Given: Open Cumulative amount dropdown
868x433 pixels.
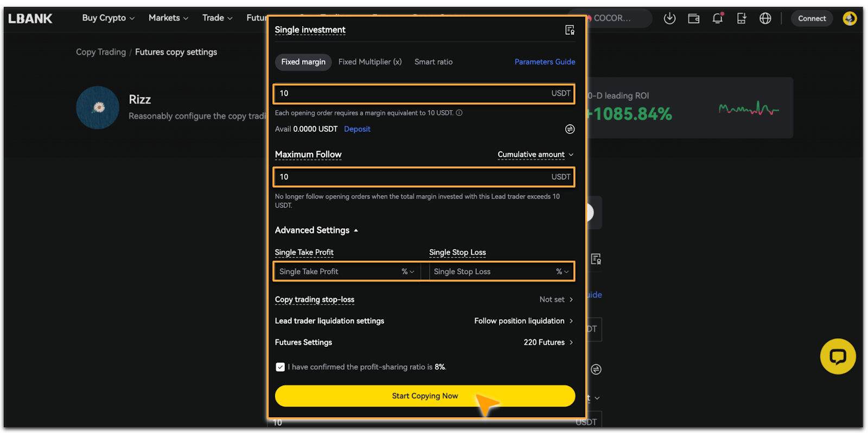Looking at the screenshot, I should click(535, 154).
